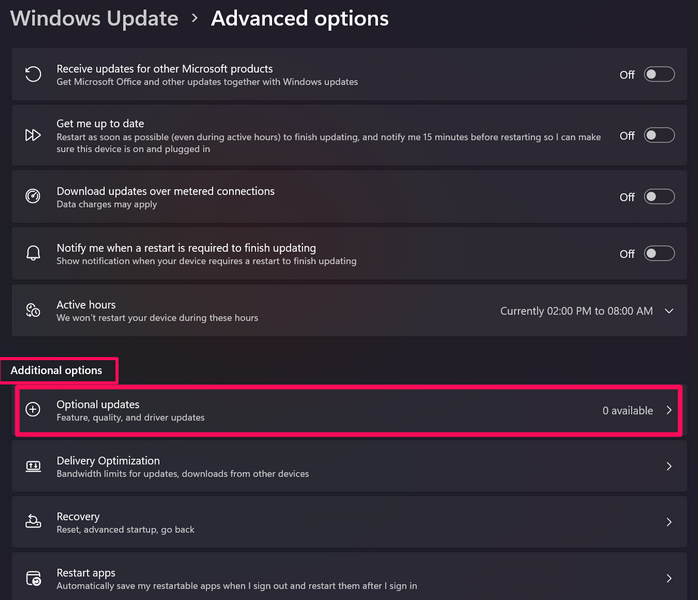Click the fast-forward icon for Get me up to date
The width and height of the screenshot is (698, 600).
click(33, 135)
